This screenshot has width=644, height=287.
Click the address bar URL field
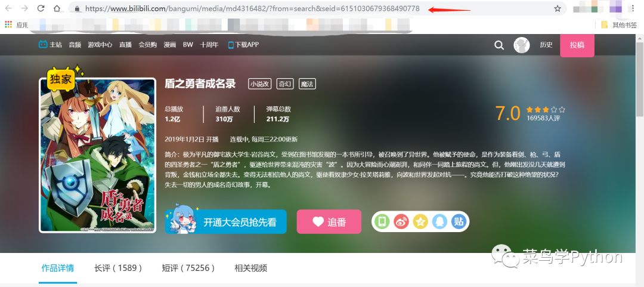(316, 8)
